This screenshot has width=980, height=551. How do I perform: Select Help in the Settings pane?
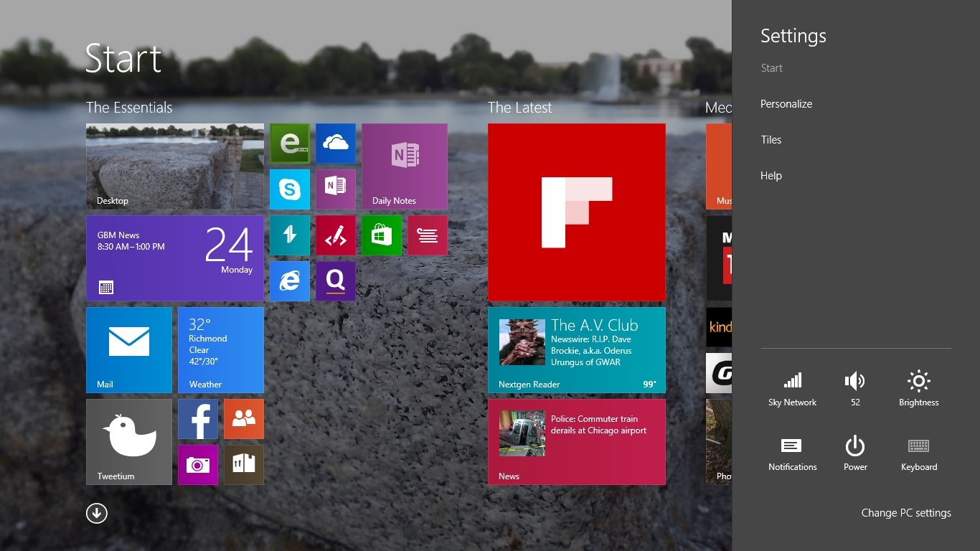pos(771,176)
